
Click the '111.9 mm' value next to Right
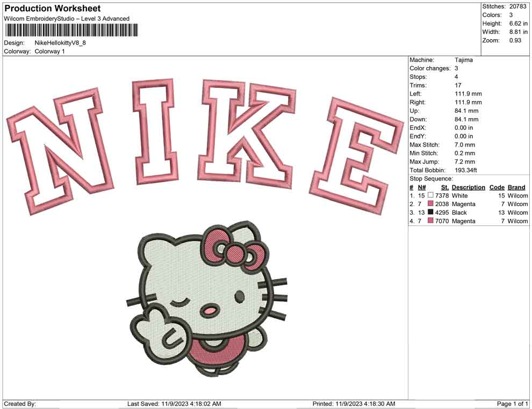tap(468, 102)
